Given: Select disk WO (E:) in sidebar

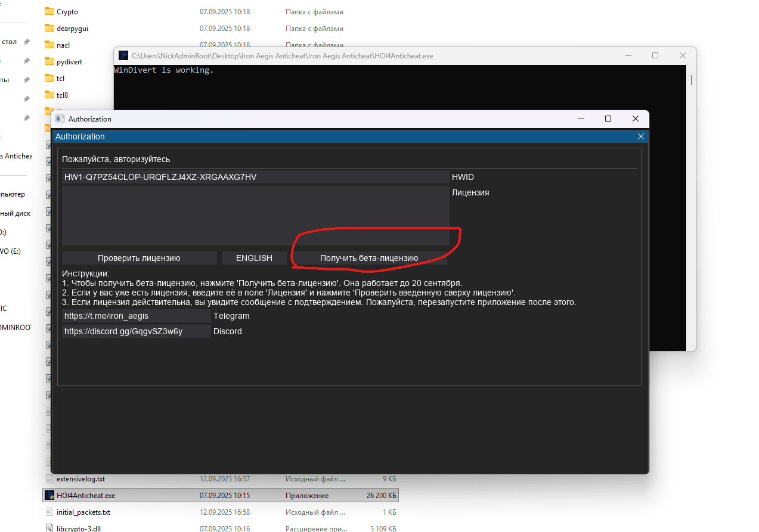Looking at the screenshot, I should tap(12, 251).
